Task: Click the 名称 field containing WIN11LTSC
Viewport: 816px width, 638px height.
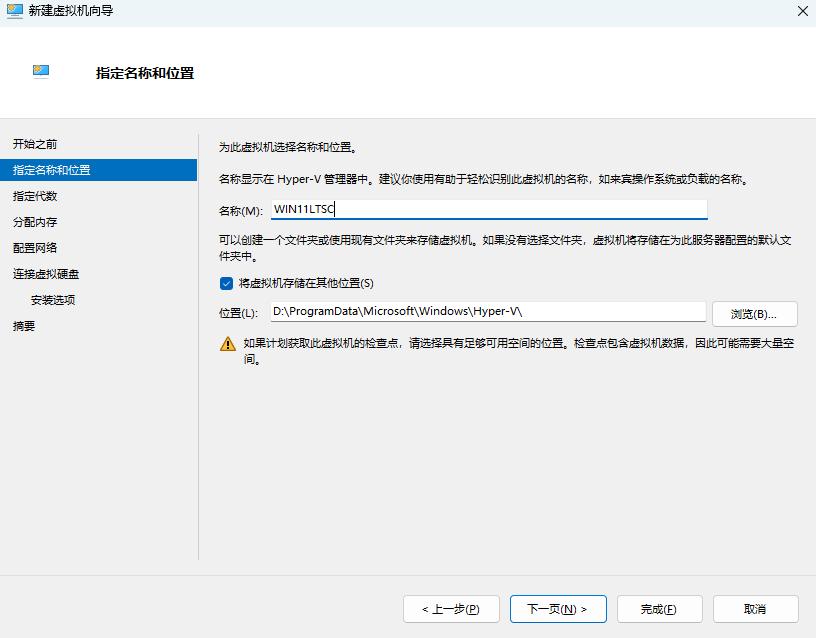Action: [488, 209]
